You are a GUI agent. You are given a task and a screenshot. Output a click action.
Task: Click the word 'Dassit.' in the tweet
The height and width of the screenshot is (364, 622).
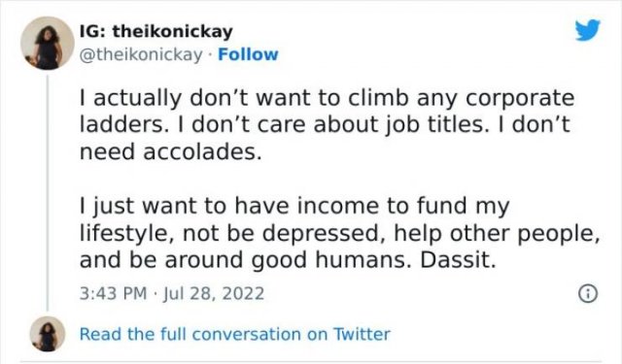[458, 260]
